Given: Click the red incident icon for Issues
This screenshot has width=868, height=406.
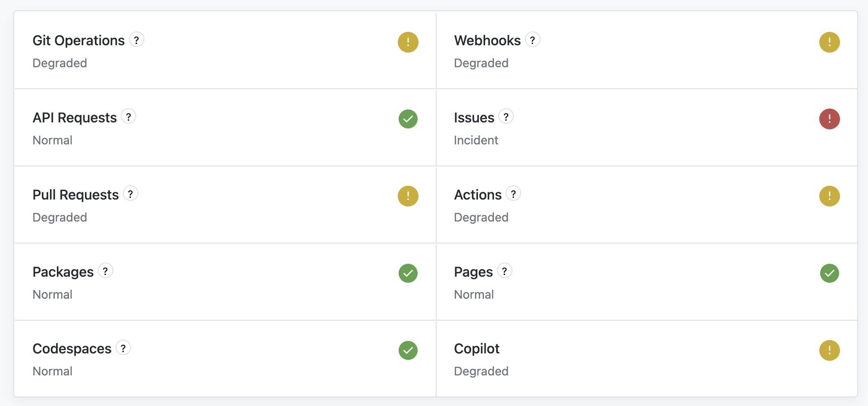Looking at the screenshot, I should (829, 119).
